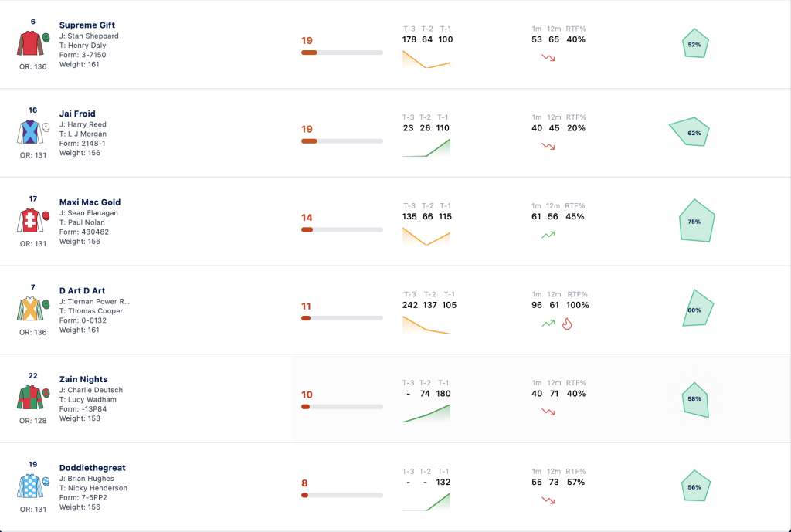
Task: Click Zain Nights' rating bar showing 10
Action: point(342,407)
